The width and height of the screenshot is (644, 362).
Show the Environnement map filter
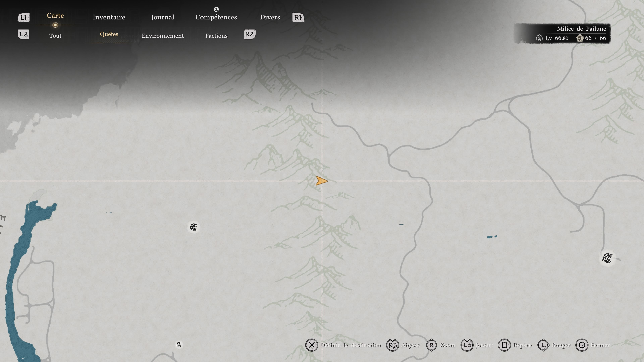point(163,36)
